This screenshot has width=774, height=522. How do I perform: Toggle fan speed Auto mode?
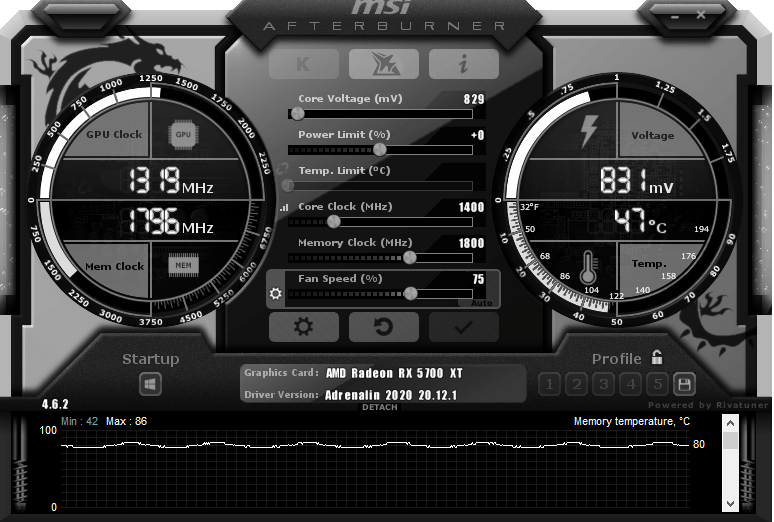click(481, 303)
